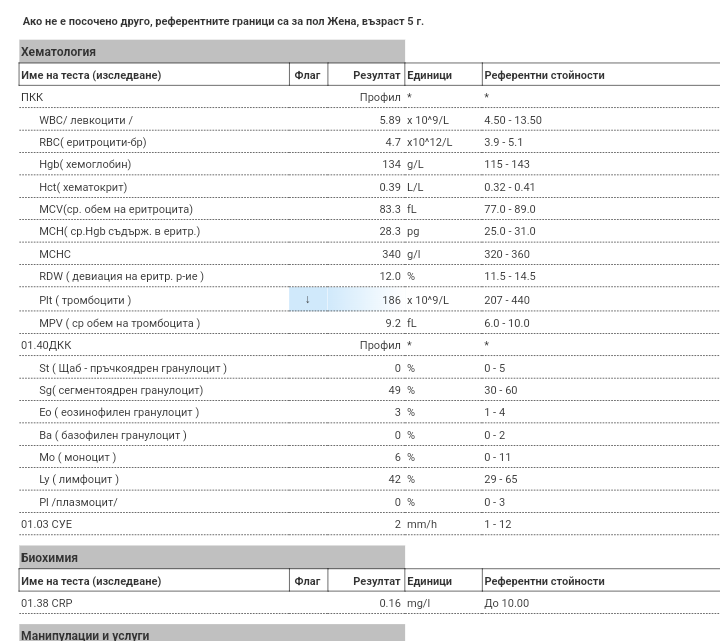Select 'Mo ( моноцит )' test name

coord(78,457)
